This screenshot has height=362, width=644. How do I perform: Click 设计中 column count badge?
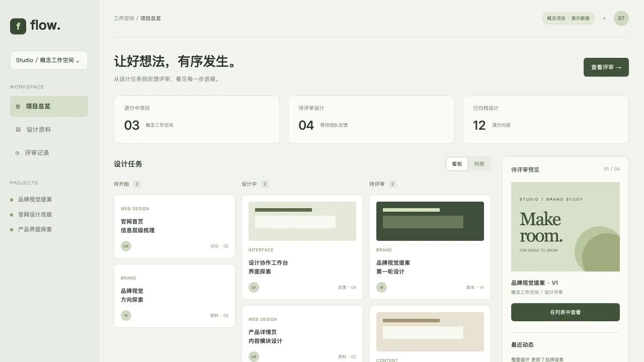point(265,185)
